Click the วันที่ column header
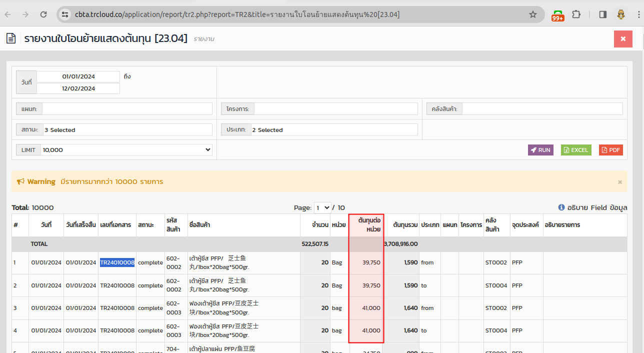Image resolution: width=644 pixels, height=353 pixels. [46, 225]
